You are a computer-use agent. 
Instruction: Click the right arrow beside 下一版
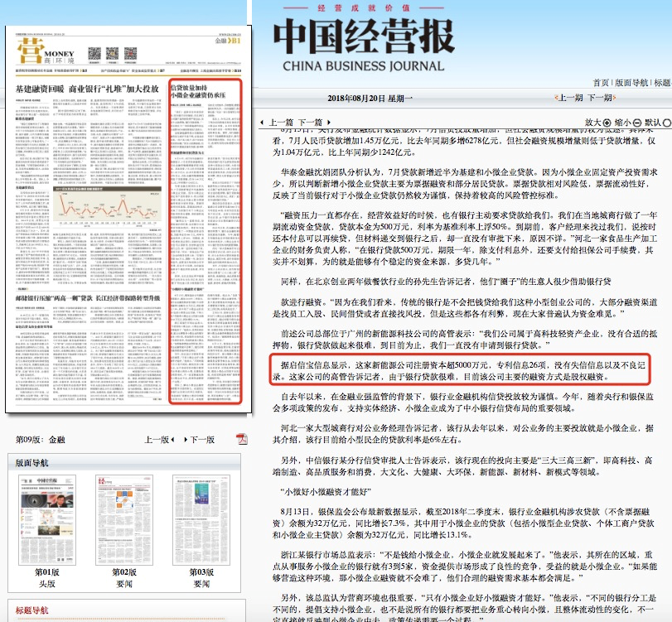coord(186,440)
